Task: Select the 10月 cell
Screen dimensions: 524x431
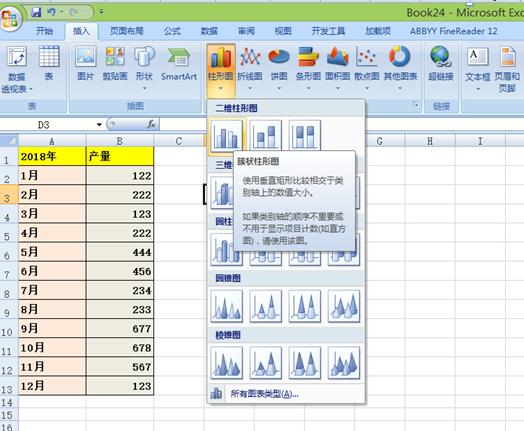Action: pos(52,347)
